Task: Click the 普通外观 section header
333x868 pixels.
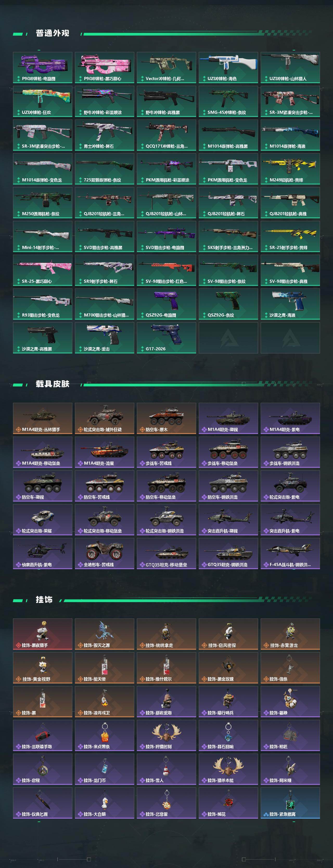Action: point(52,33)
